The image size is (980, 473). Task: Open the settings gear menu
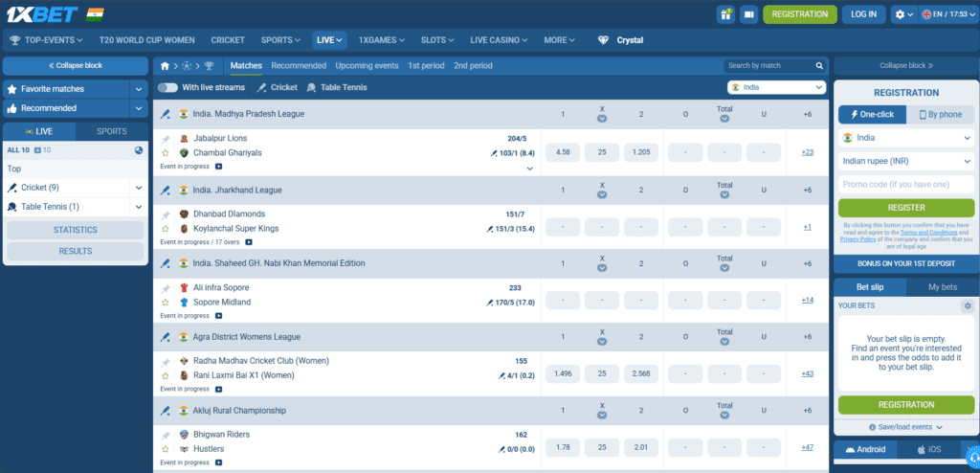pyautogui.click(x=904, y=13)
